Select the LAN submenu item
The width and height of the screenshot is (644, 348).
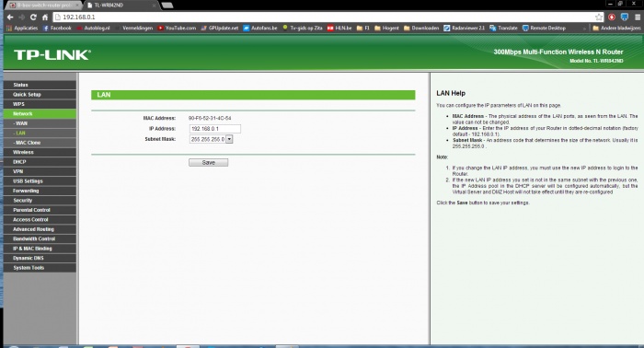(40, 133)
